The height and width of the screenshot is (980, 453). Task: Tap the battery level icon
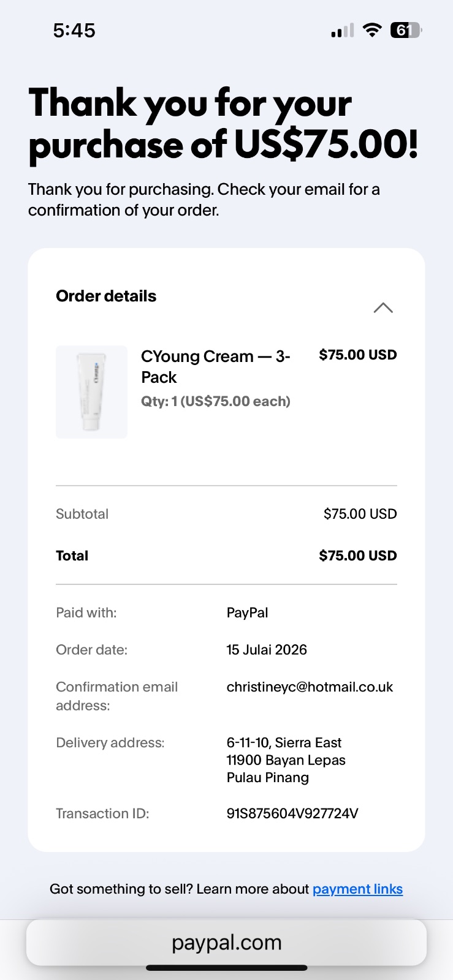pyautogui.click(x=406, y=30)
